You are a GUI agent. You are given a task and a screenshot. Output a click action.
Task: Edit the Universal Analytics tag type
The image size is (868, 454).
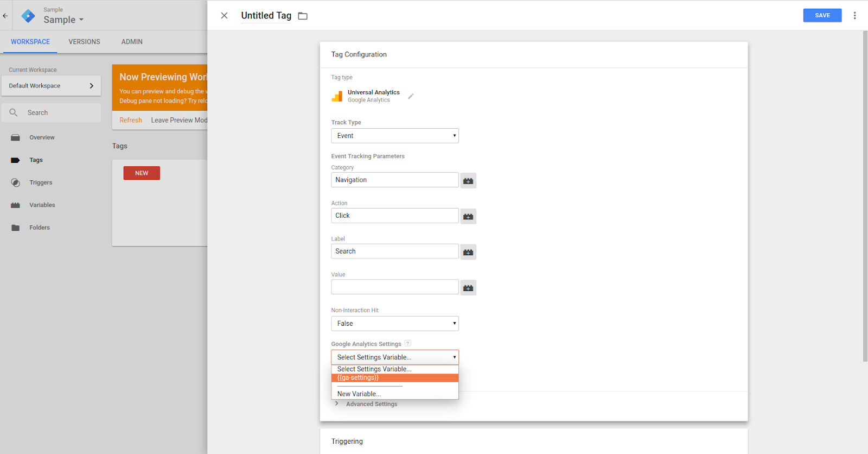[x=411, y=96]
